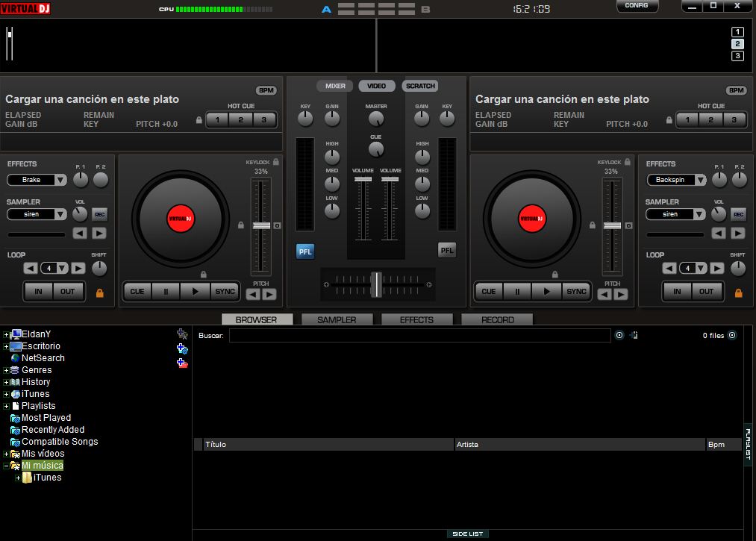Halve the right deck loop length
The height and width of the screenshot is (541, 756).
[669, 268]
